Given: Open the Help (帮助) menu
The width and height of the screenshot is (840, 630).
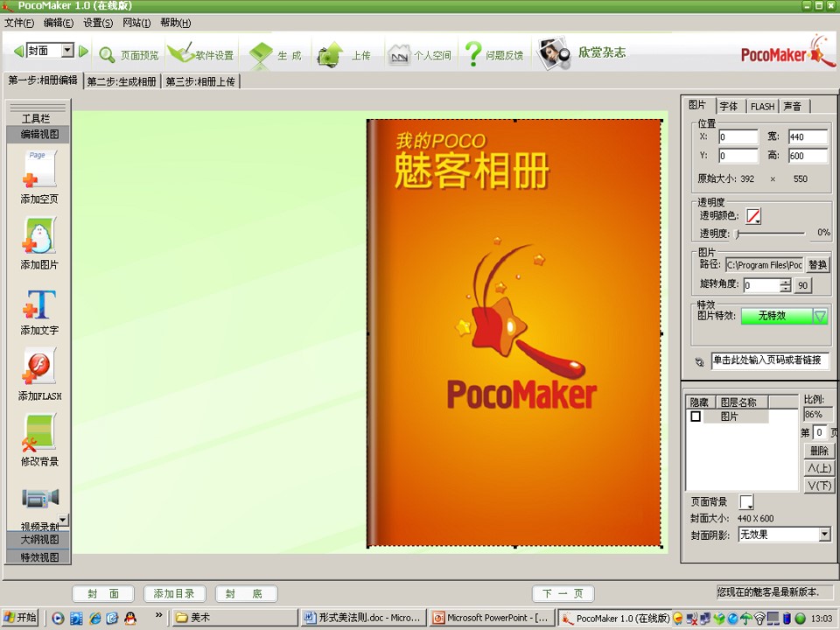Looking at the screenshot, I should click(175, 23).
